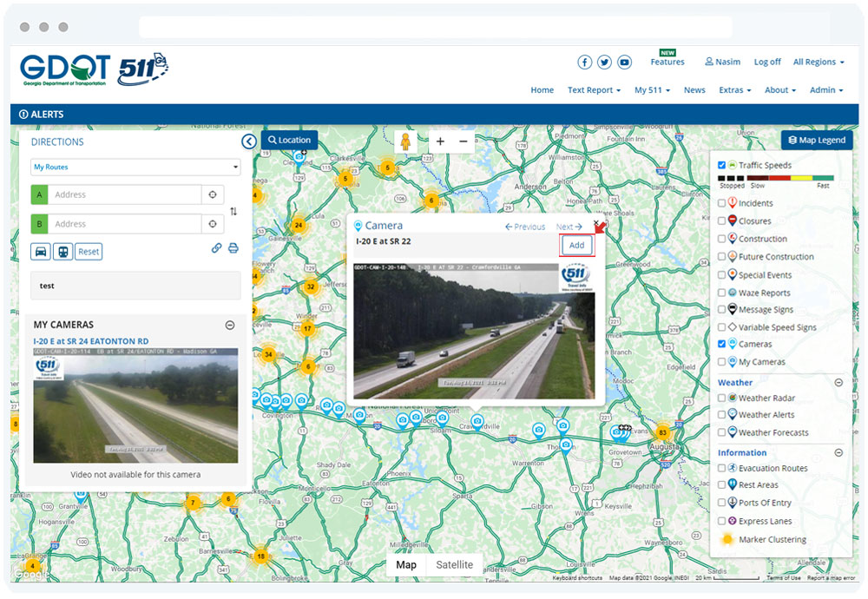Open the Facebook social icon
This screenshot has width=868, height=599.
coord(584,62)
